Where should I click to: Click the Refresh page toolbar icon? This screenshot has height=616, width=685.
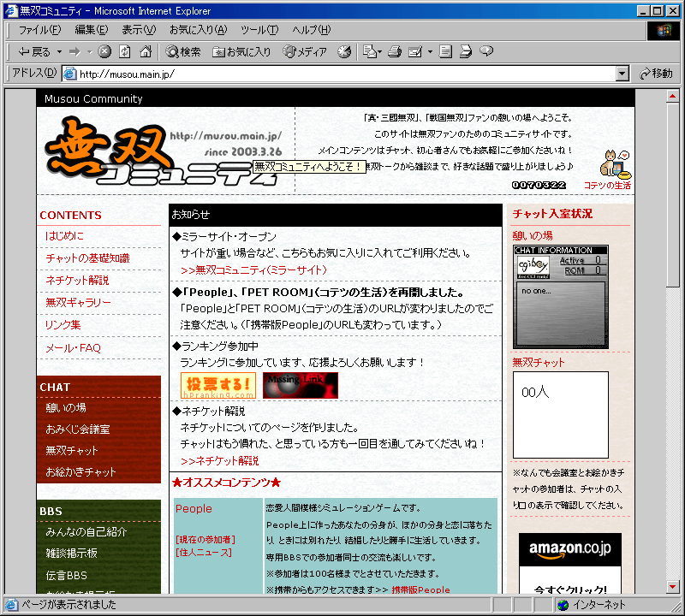click(x=125, y=51)
